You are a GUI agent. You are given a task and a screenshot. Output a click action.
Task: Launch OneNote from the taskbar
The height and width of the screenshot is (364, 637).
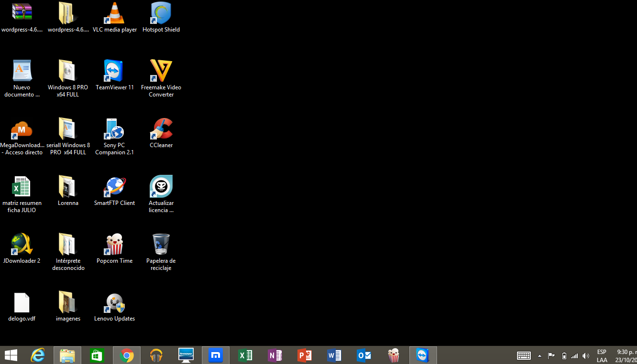[275, 355]
